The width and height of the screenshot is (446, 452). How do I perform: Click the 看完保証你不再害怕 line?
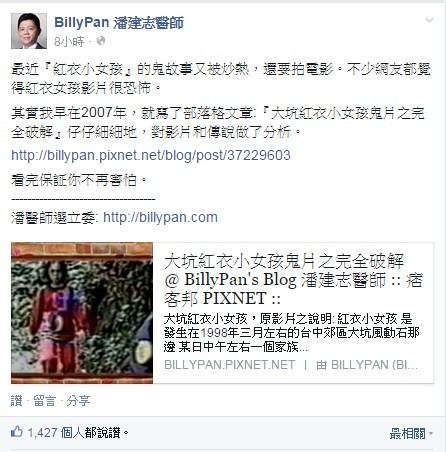79,180
